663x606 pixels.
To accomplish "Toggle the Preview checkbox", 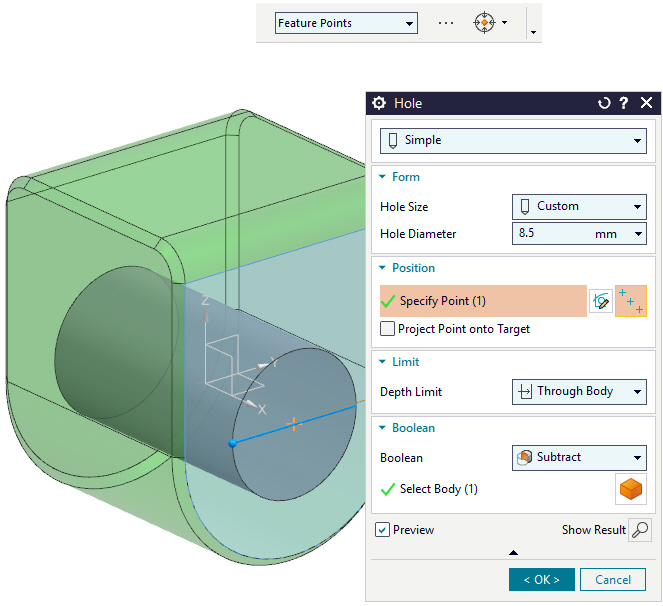I will [382, 529].
